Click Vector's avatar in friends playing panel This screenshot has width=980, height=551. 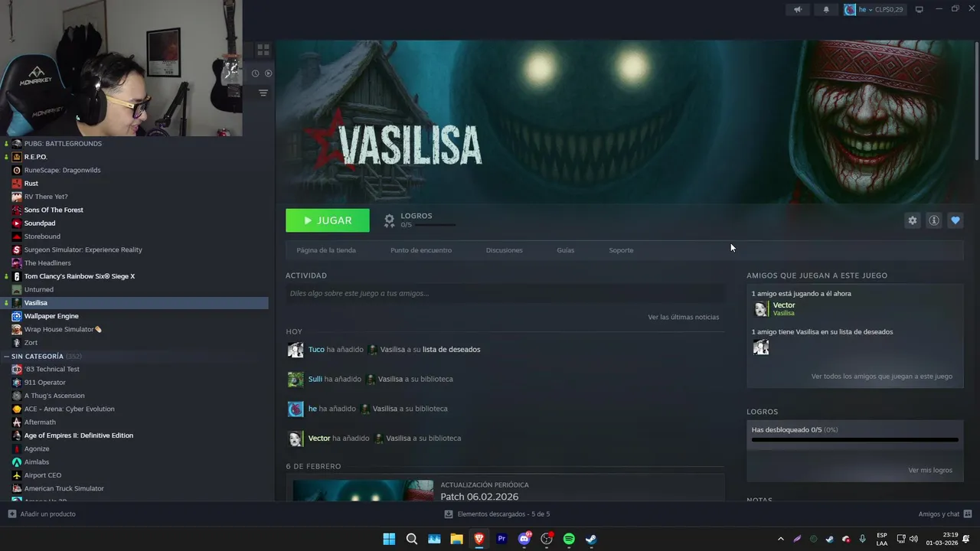[x=761, y=309]
